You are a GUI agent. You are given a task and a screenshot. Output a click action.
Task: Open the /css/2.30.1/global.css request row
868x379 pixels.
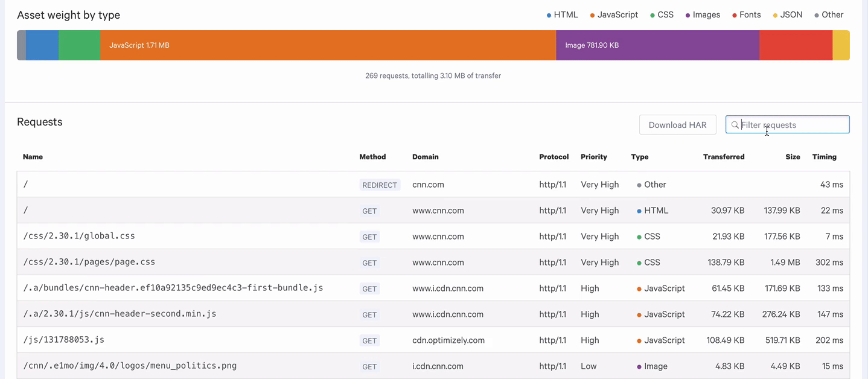[433, 237]
